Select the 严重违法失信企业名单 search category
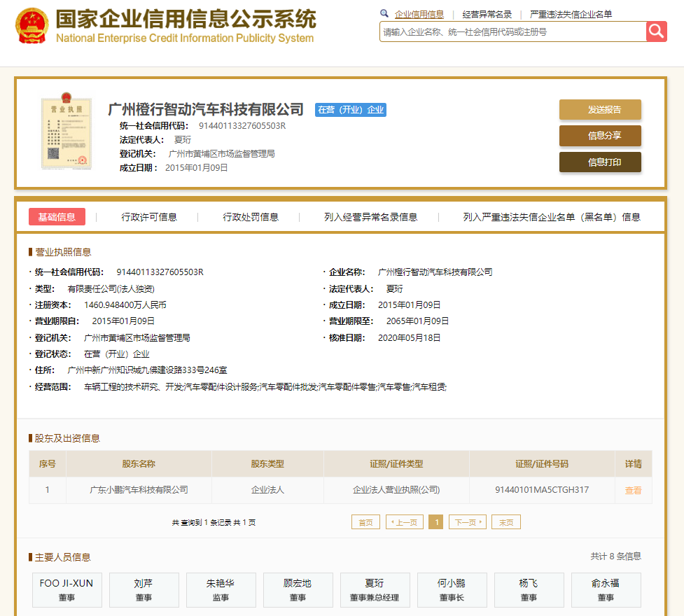This screenshot has width=684, height=616. (571, 14)
